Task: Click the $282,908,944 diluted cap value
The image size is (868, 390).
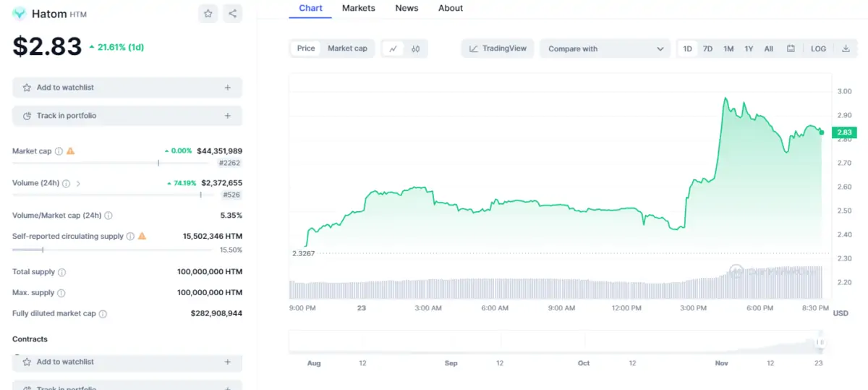Action: click(216, 314)
